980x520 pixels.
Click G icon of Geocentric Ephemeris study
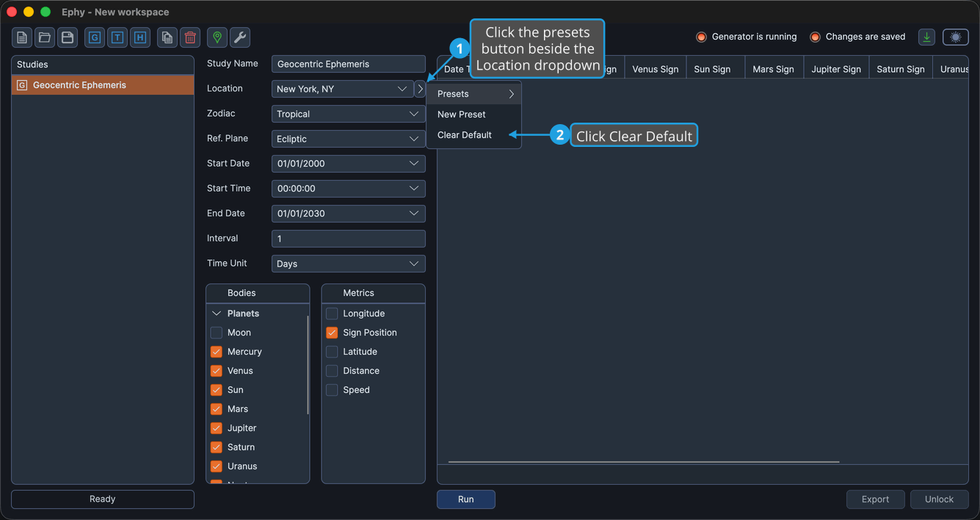22,85
